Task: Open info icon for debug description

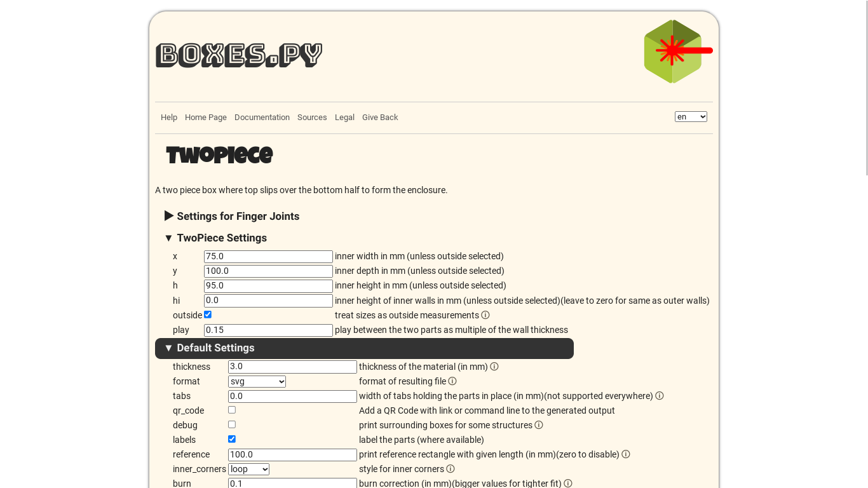Action: pos(539,425)
